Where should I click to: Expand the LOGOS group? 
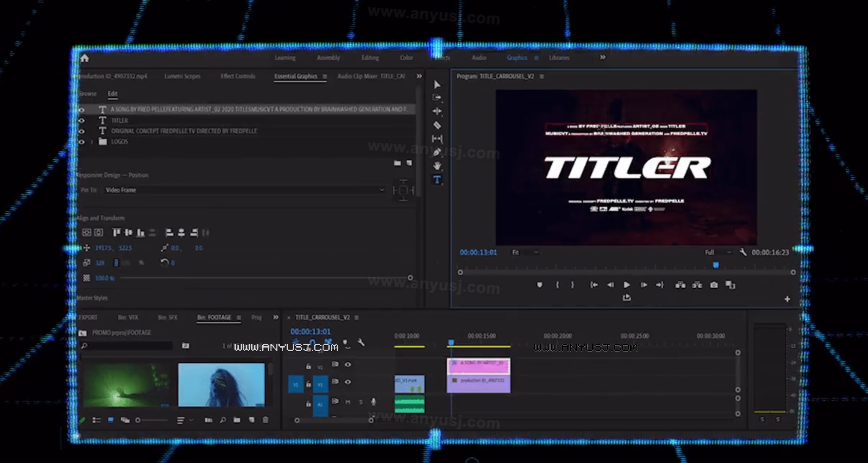[x=91, y=142]
